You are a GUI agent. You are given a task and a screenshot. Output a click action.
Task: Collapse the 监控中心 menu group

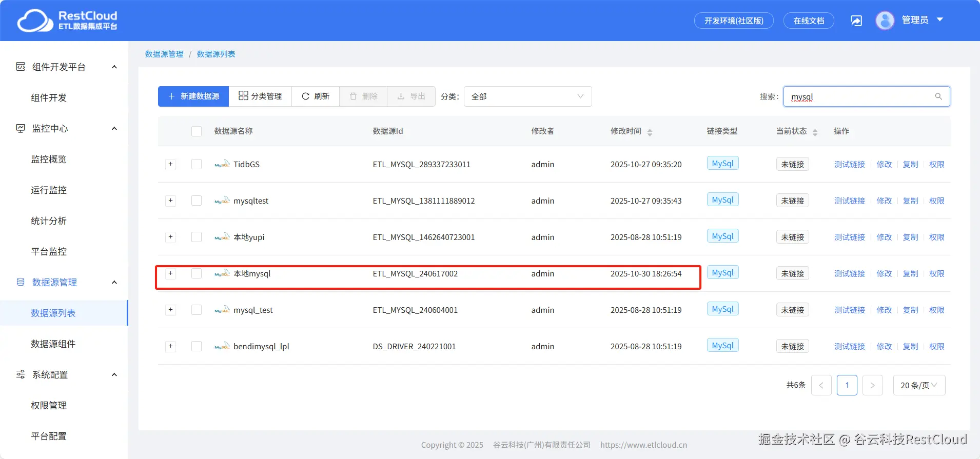pyautogui.click(x=114, y=128)
